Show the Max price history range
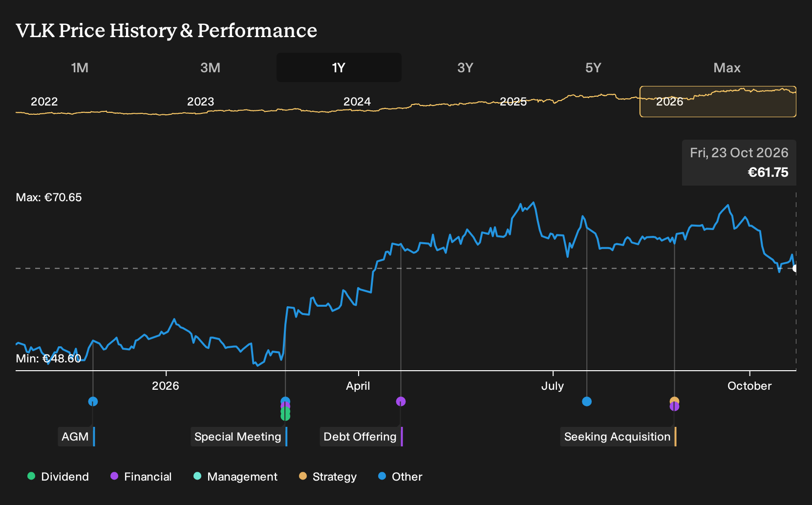Screen dimensions: 812x505 click(727, 68)
